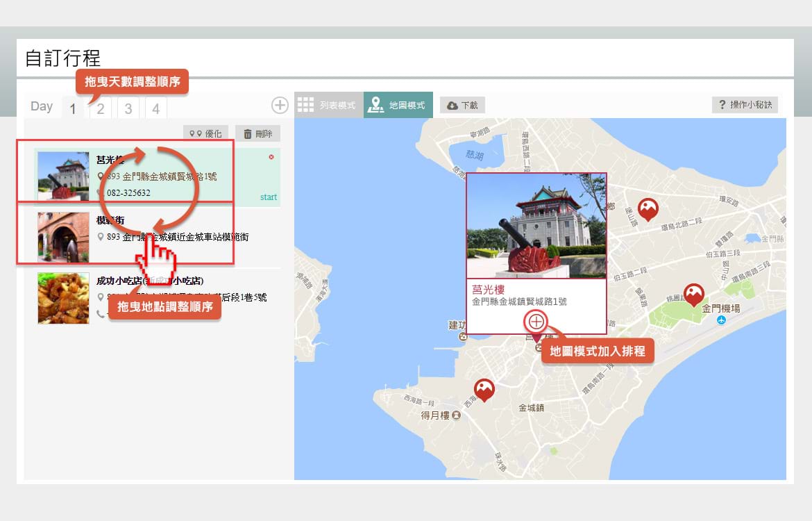Open the Day 2 tab

coord(101,109)
